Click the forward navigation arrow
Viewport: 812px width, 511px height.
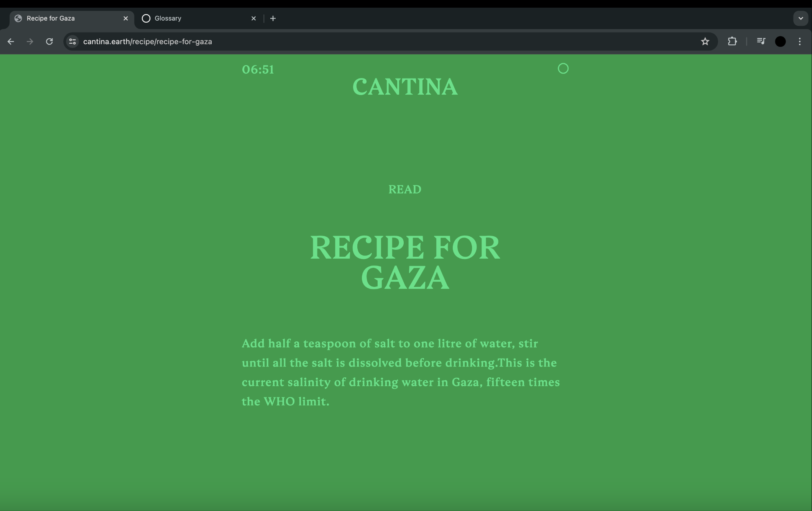30,41
